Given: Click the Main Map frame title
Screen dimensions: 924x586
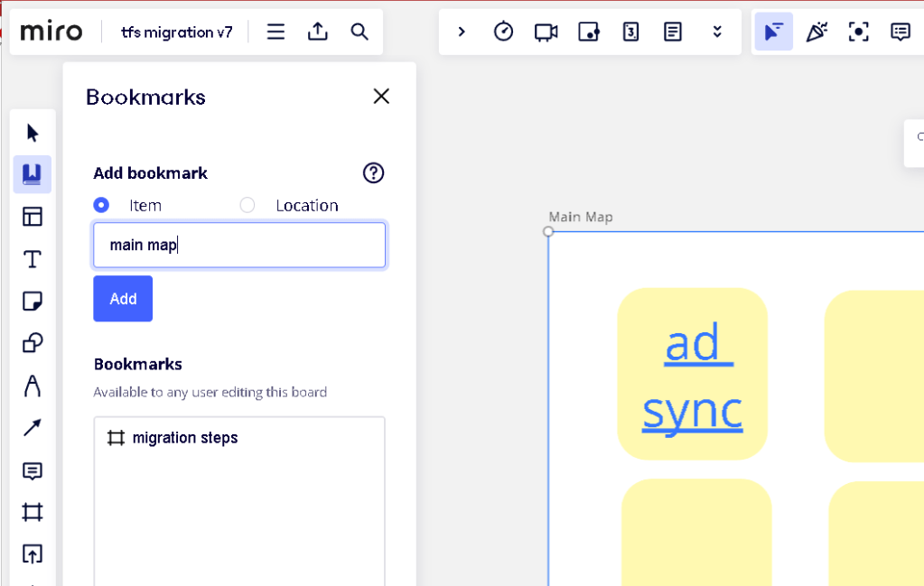Looking at the screenshot, I should [x=581, y=217].
